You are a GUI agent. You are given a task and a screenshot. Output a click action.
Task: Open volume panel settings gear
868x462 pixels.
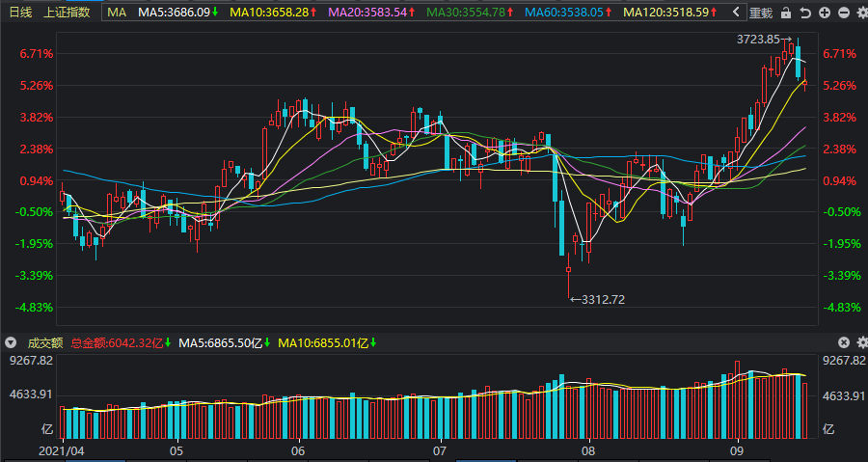click(860, 342)
